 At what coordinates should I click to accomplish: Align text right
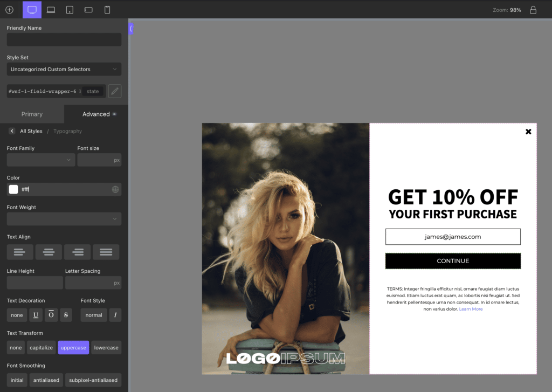(78, 252)
